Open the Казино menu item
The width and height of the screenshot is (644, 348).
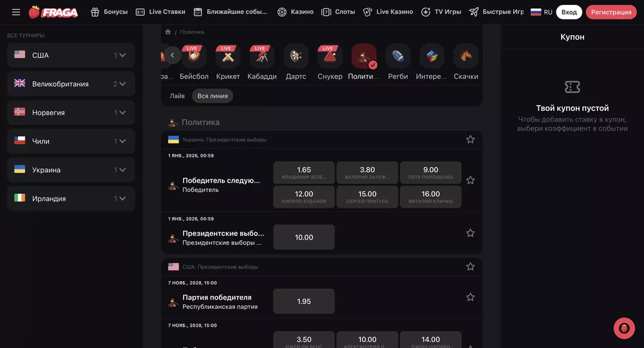[x=296, y=12]
